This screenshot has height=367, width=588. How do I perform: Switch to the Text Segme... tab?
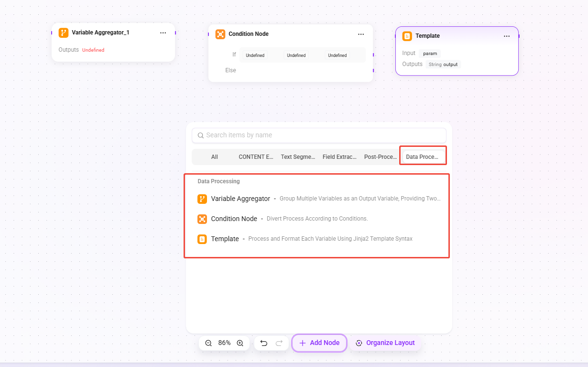tap(298, 157)
